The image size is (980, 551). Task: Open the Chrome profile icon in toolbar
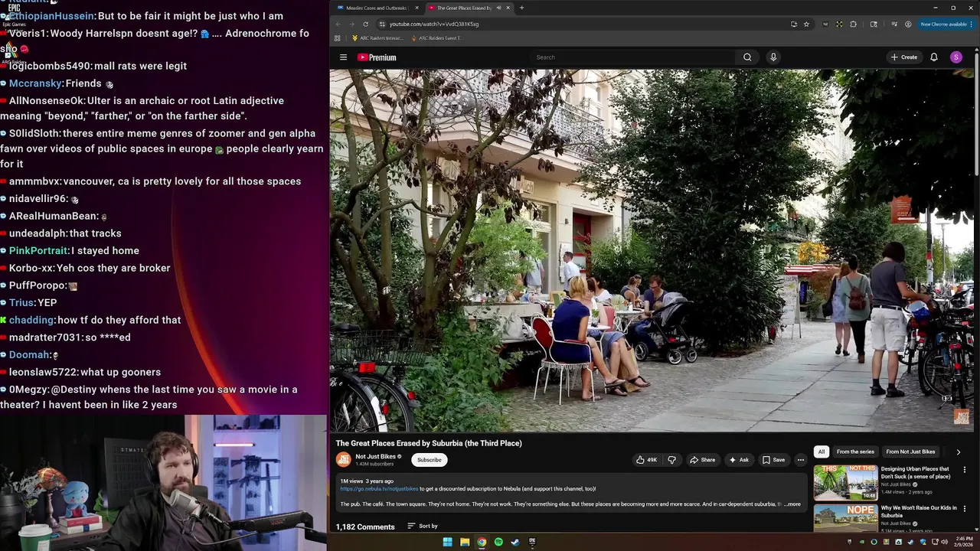pos(908,24)
